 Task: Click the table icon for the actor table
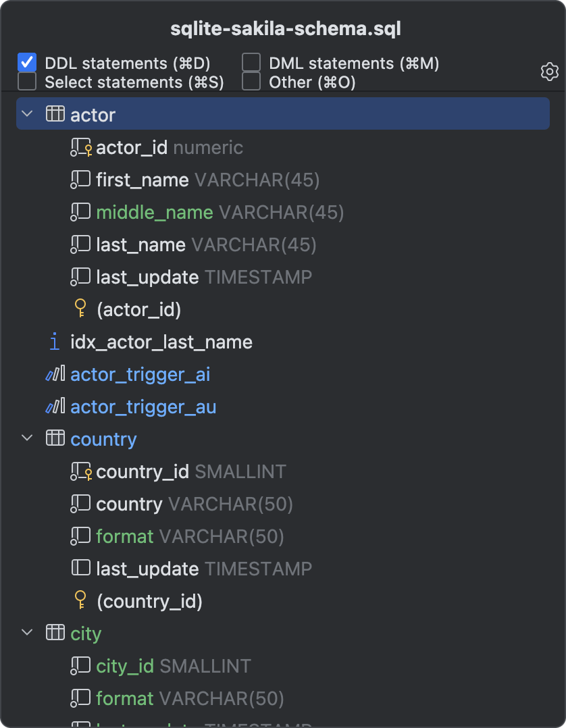[55, 113]
